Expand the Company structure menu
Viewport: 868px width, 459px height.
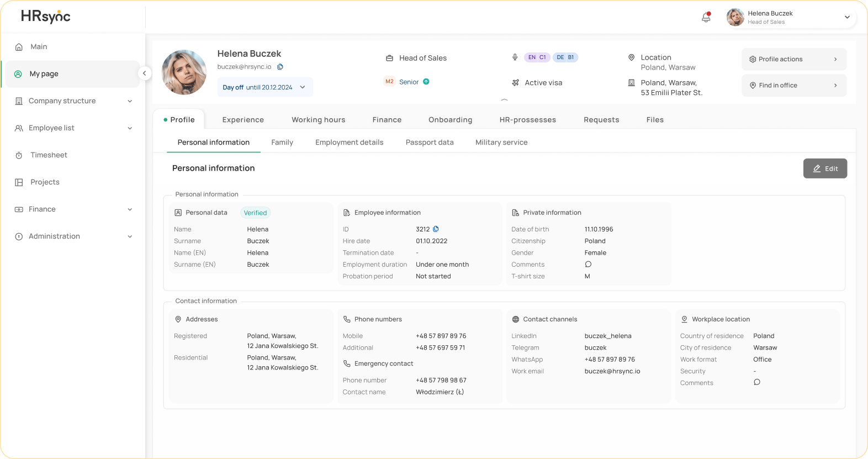(x=130, y=101)
